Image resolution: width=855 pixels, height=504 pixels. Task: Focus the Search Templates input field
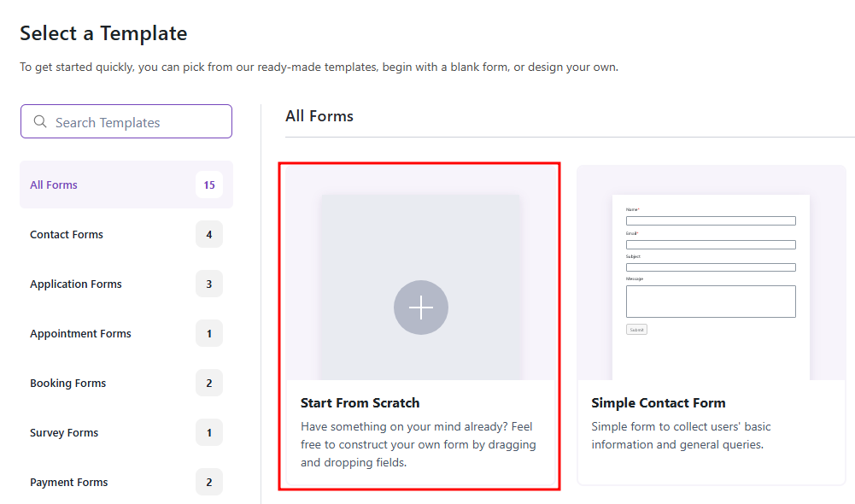click(137, 122)
